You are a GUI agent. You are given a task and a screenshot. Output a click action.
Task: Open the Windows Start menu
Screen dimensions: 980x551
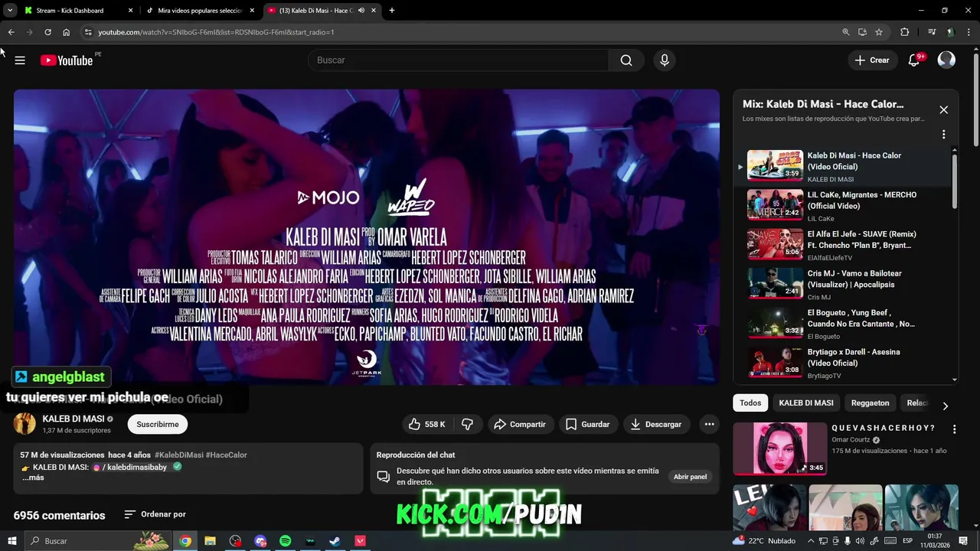[11, 541]
